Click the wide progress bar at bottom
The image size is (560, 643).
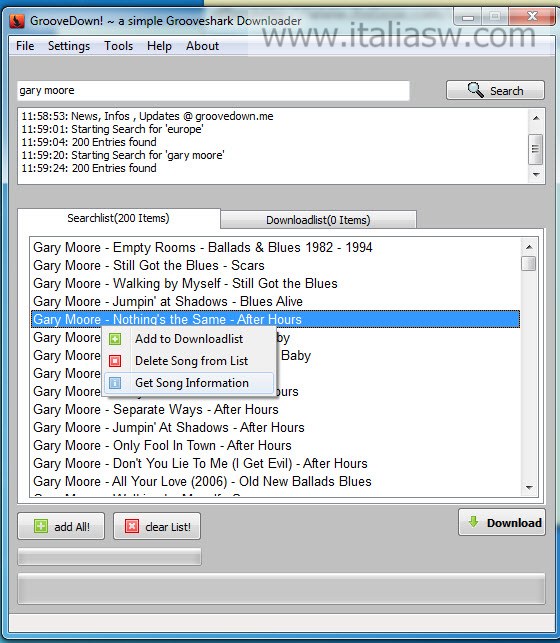pos(281,588)
